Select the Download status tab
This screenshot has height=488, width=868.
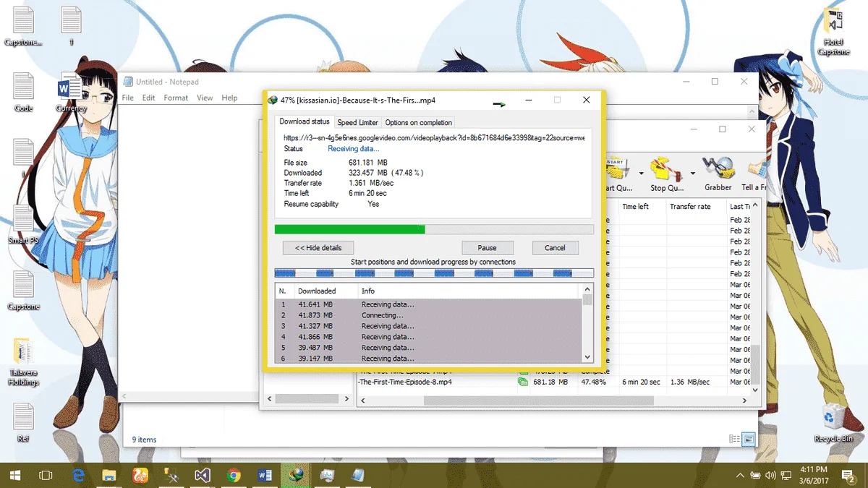click(305, 121)
